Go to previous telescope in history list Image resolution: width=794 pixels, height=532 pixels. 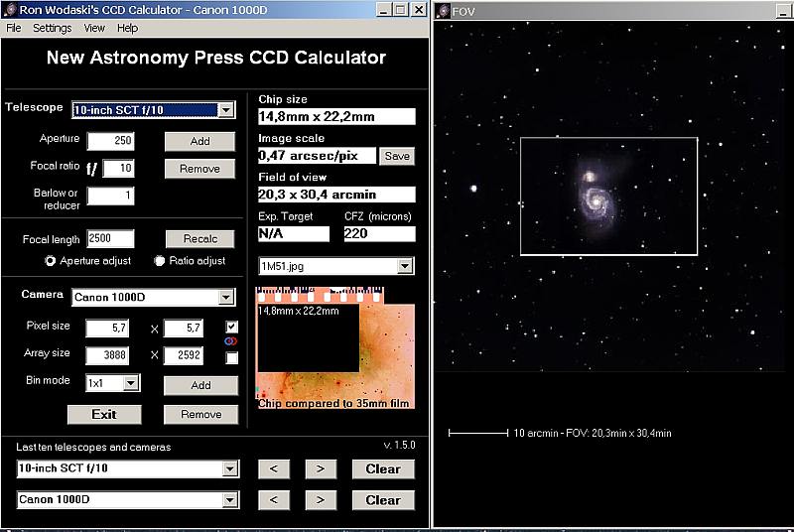pyautogui.click(x=273, y=468)
